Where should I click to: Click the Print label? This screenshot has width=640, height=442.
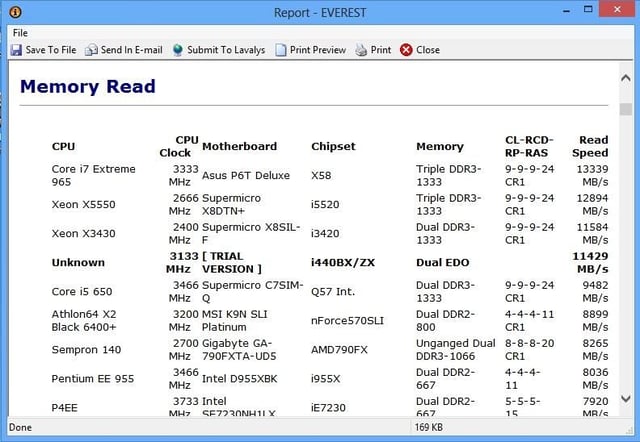[x=381, y=50]
